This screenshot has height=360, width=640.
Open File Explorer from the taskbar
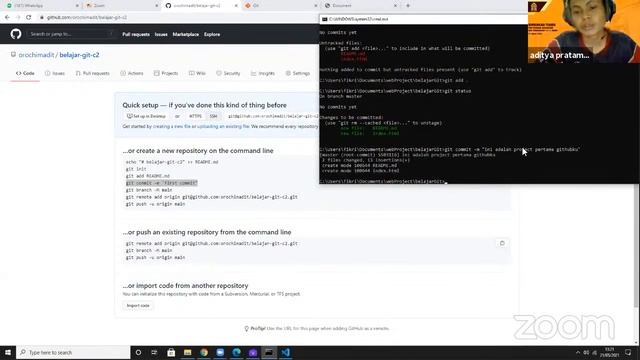(x=187, y=352)
